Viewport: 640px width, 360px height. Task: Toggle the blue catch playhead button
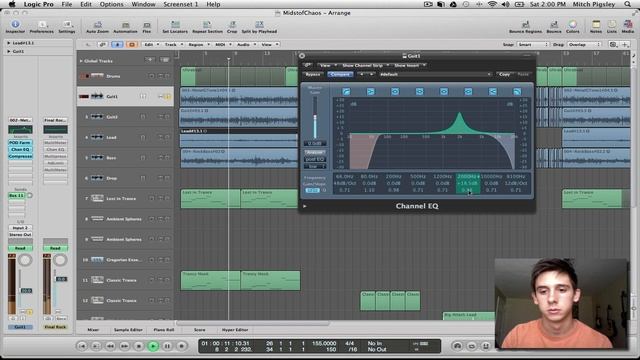point(117,44)
